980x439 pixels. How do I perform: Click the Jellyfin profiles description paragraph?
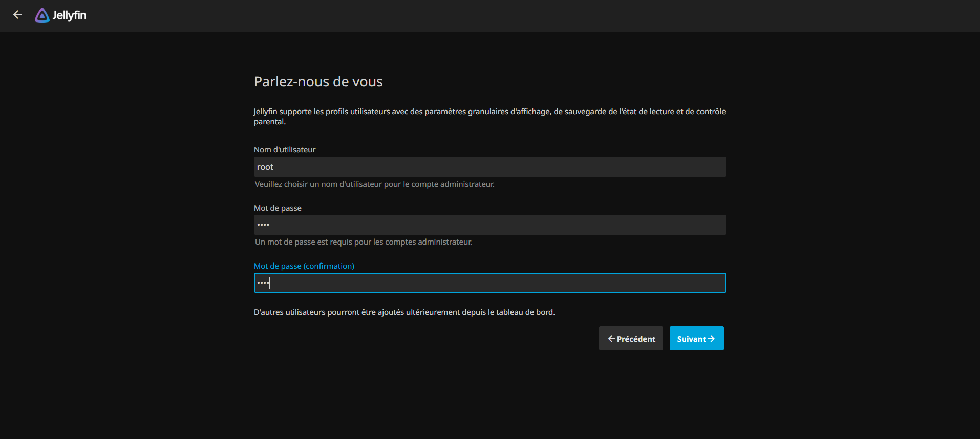[489, 112]
